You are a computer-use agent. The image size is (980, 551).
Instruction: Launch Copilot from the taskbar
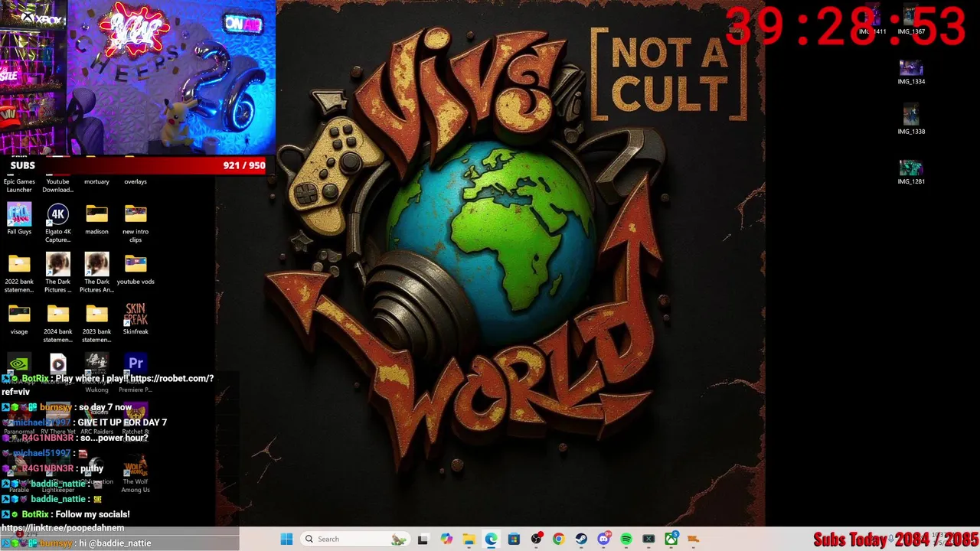point(446,539)
